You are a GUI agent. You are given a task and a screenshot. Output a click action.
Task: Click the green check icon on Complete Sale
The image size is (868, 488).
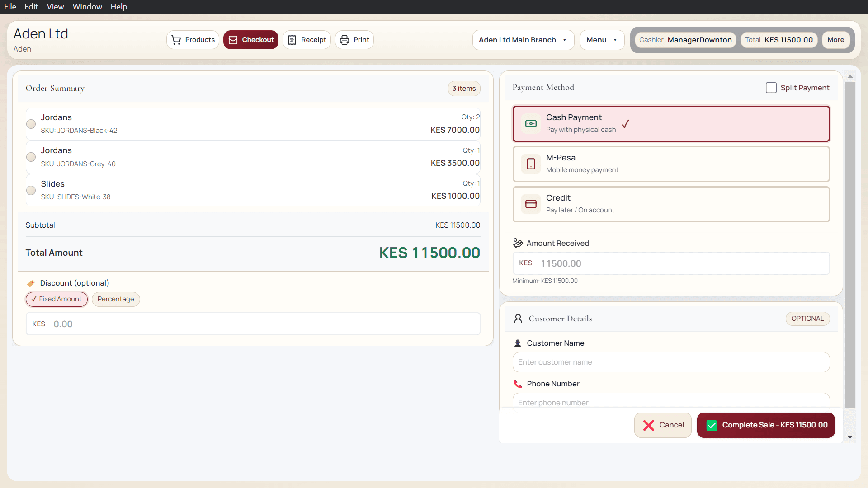[712, 425]
